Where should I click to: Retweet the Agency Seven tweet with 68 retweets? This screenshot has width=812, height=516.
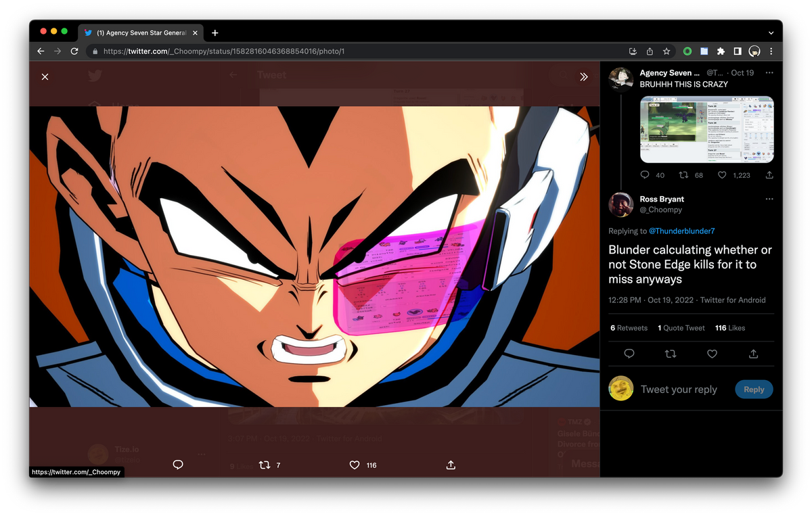[x=683, y=175]
